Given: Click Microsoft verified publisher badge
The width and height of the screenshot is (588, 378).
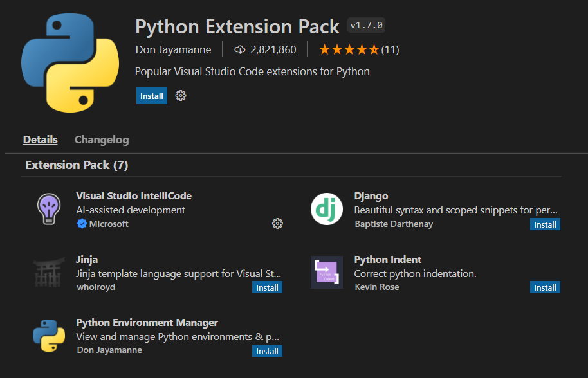Looking at the screenshot, I should point(82,224).
